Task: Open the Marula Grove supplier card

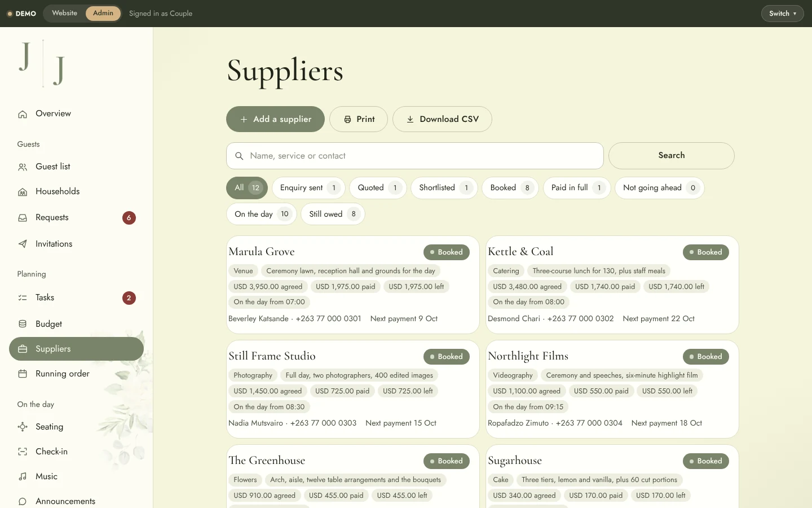Action: pyautogui.click(x=353, y=284)
